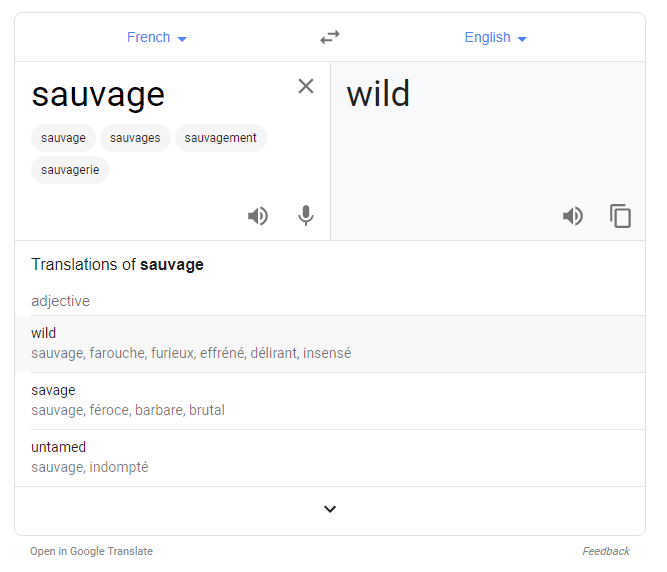
Task: Clear the source text 'sauvage'
Action: click(x=306, y=86)
